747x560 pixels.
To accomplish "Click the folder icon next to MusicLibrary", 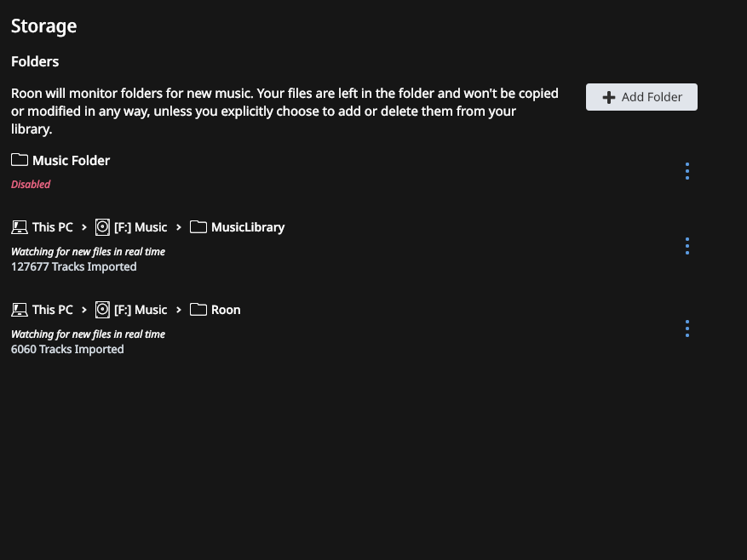I will [198, 227].
